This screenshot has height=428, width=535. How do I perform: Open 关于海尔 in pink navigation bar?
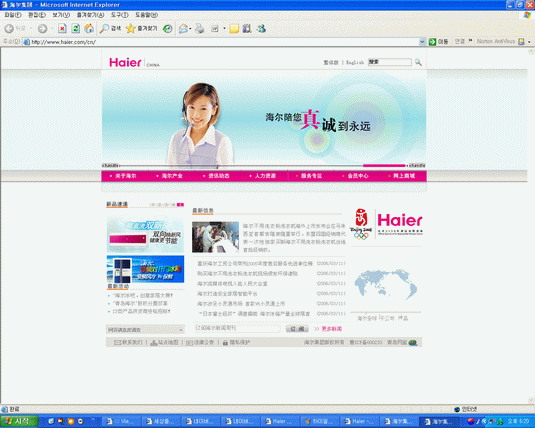click(125, 176)
